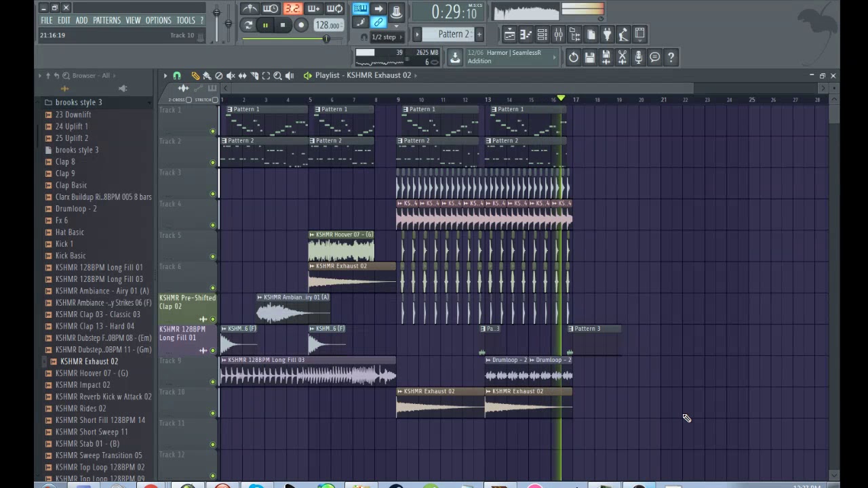Toggle the playlist snap magnet
The image size is (868, 488).
point(177,75)
